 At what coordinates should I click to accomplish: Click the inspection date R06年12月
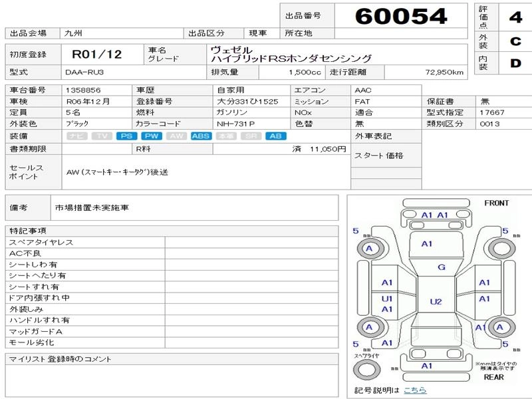88,102
